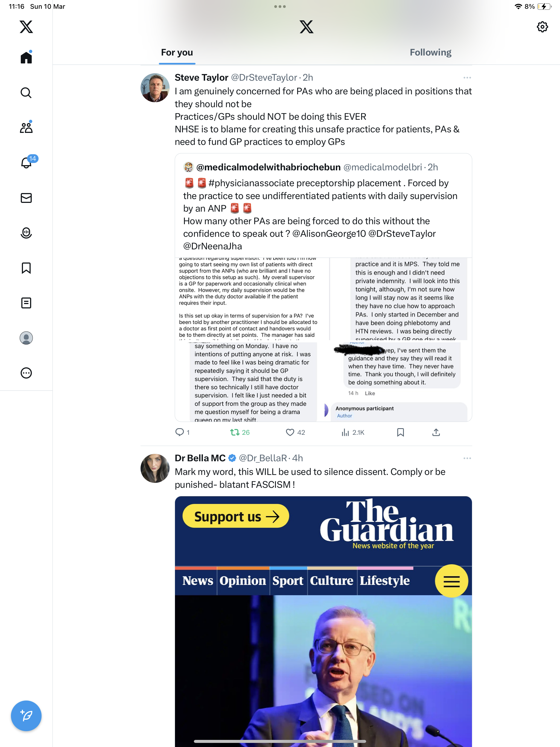560x747 pixels.
Task: View analytics showing 2.1K views
Action: point(353,432)
